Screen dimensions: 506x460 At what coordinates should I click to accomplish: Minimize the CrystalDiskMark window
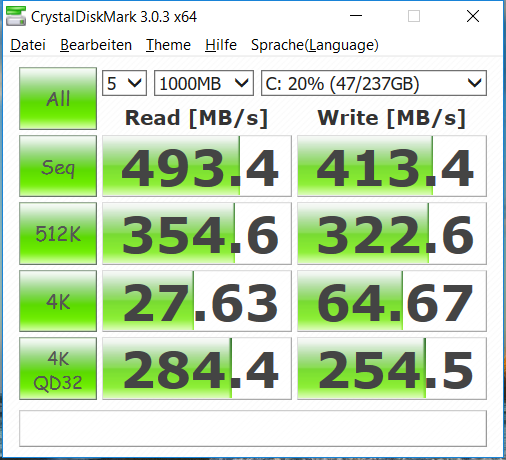coord(356,16)
